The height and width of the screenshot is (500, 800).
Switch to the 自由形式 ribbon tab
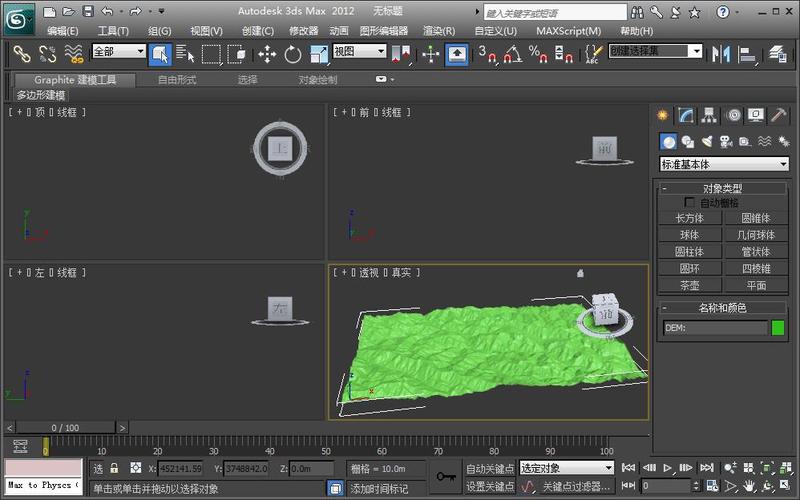(177, 80)
